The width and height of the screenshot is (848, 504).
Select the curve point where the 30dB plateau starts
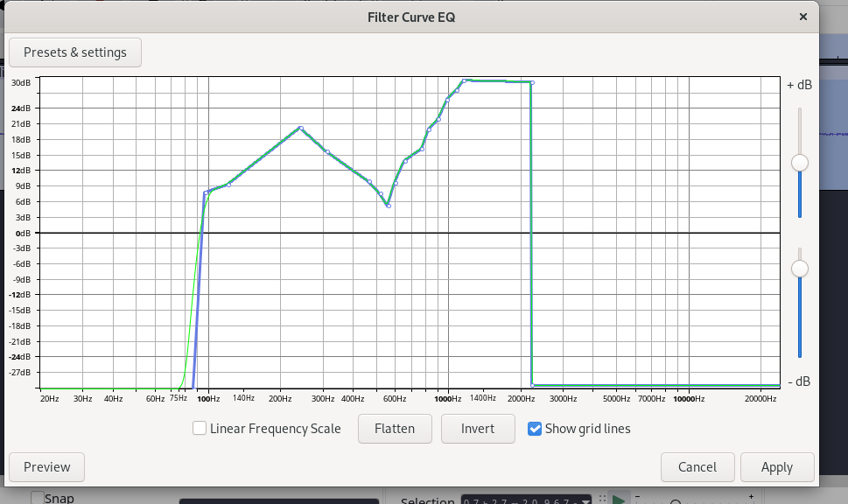click(x=465, y=80)
